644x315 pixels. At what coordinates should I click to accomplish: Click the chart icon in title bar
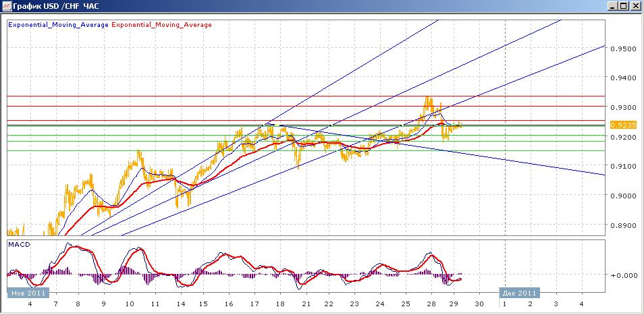(6, 6)
